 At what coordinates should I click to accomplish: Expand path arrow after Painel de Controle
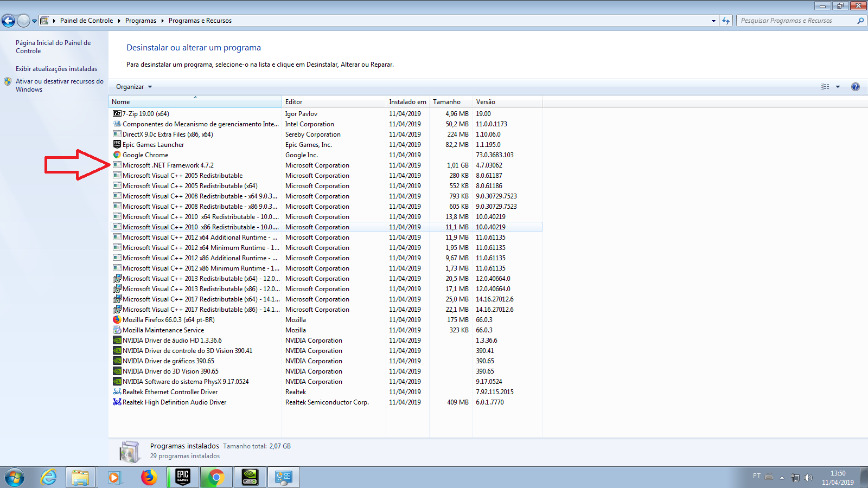119,21
